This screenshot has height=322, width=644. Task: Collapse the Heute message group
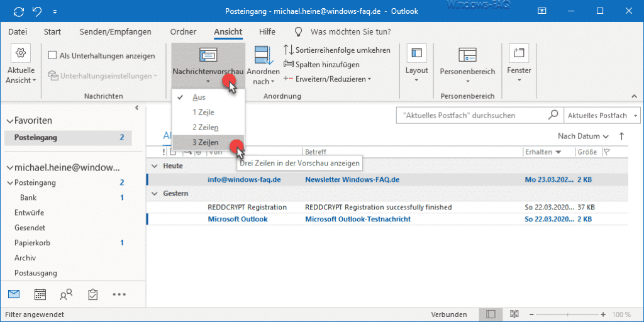(x=155, y=166)
